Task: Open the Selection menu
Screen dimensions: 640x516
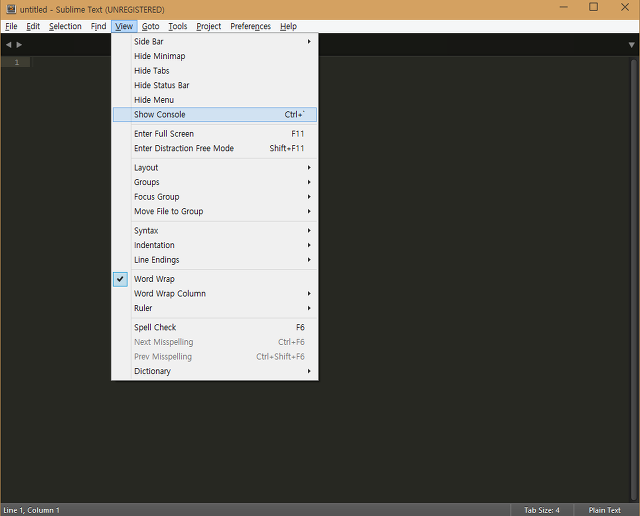Action: click(x=65, y=27)
